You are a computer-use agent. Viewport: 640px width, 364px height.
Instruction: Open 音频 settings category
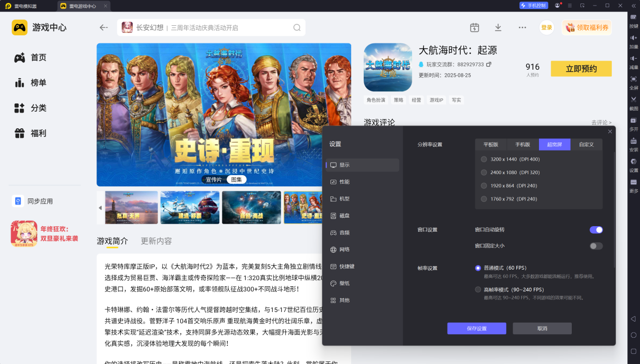[x=362, y=233]
